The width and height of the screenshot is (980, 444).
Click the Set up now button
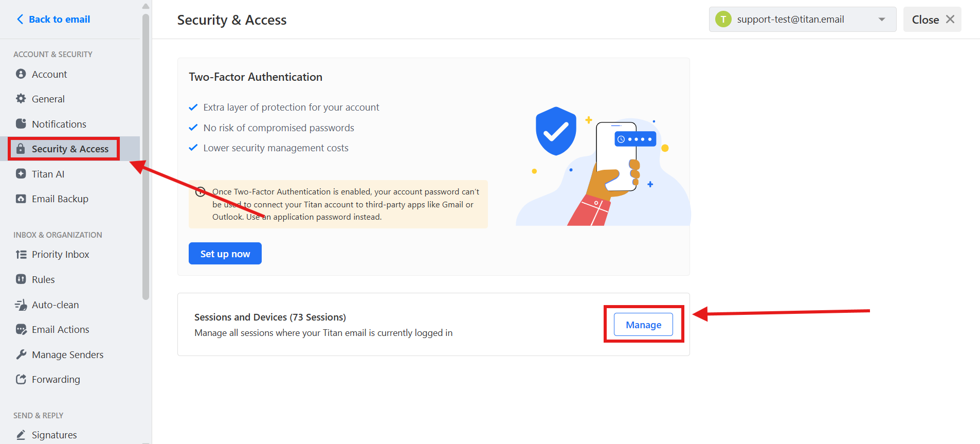pos(225,254)
